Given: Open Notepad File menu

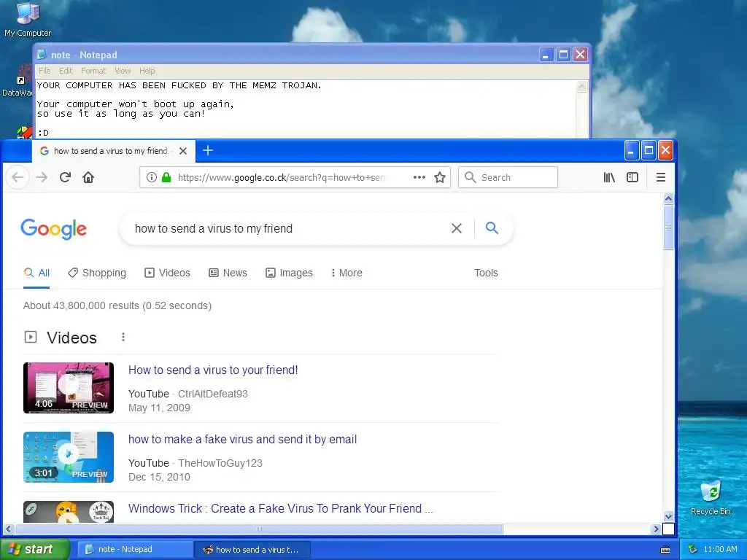Looking at the screenshot, I should pyautogui.click(x=44, y=71).
